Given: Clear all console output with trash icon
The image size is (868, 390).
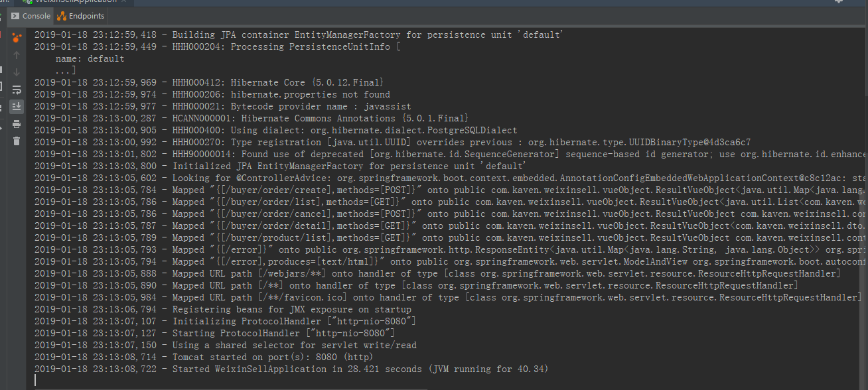Looking at the screenshot, I should [17, 141].
